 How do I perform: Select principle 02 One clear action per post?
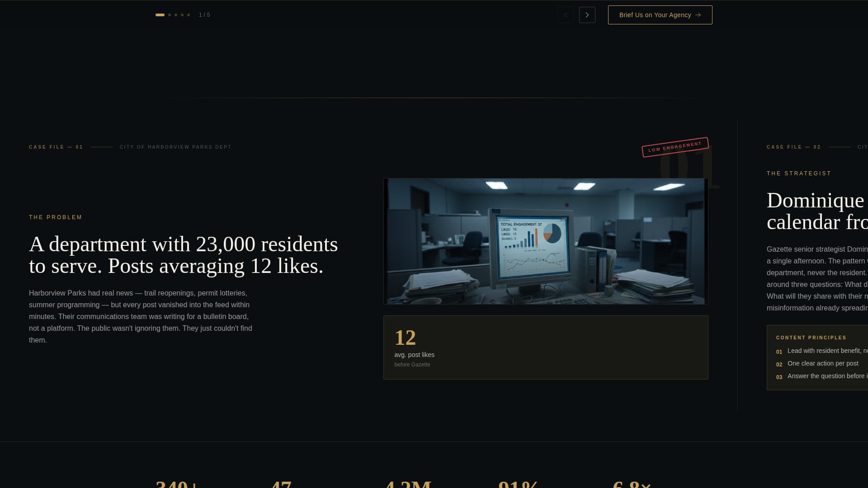coord(822,363)
